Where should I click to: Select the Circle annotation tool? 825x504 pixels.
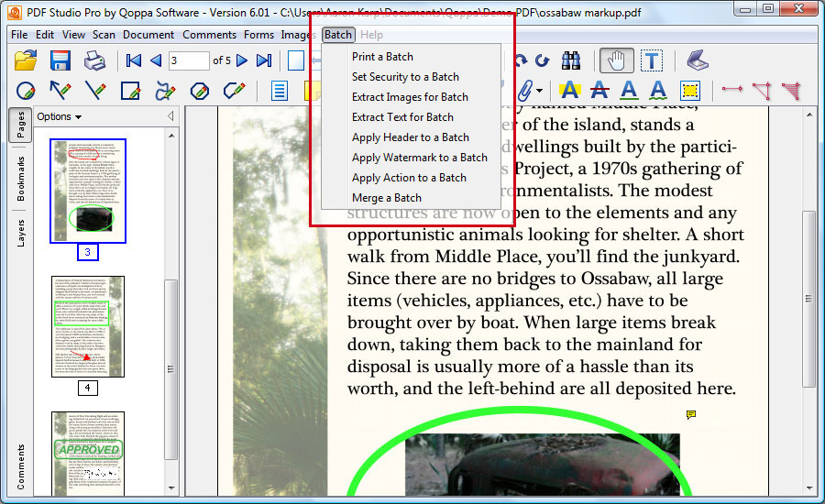point(26,91)
